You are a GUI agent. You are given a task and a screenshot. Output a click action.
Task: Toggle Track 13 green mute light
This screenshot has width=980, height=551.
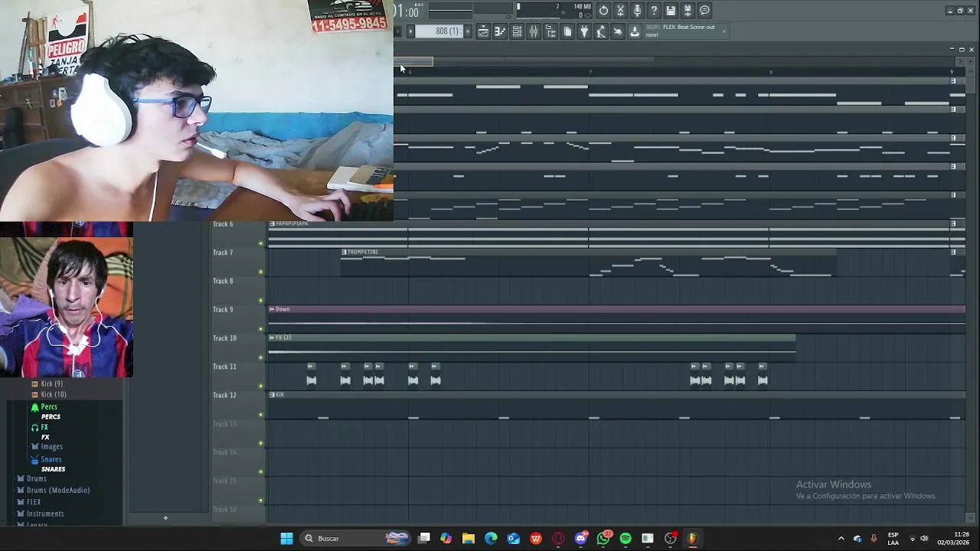tap(261, 443)
